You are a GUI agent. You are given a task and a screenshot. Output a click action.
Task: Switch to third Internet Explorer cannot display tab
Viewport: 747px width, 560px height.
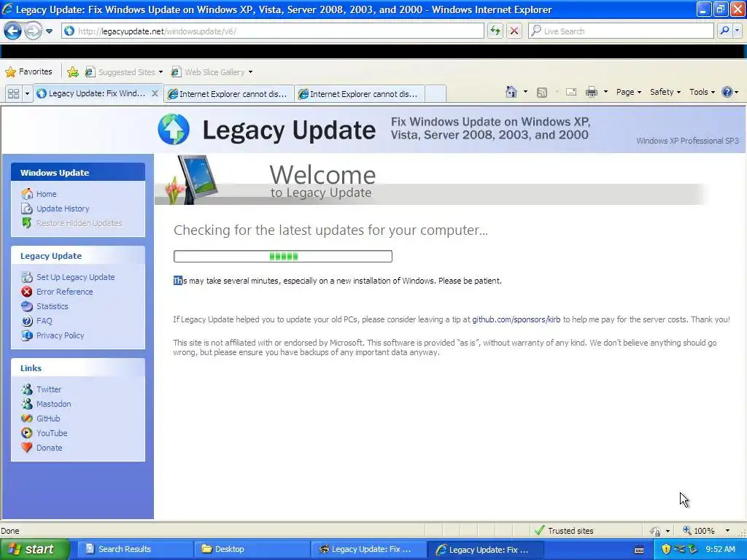coord(359,94)
